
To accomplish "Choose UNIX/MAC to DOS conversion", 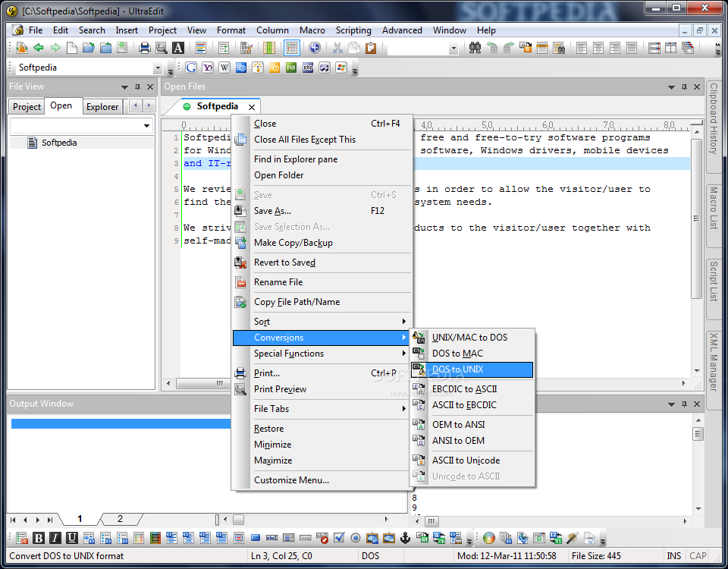I will [x=472, y=337].
